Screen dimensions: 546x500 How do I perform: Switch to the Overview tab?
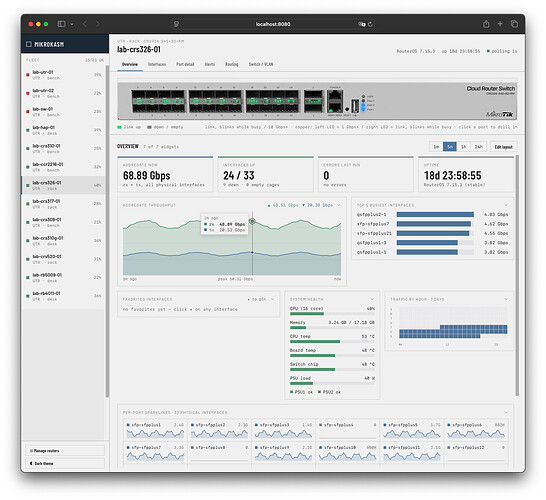click(x=130, y=64)
